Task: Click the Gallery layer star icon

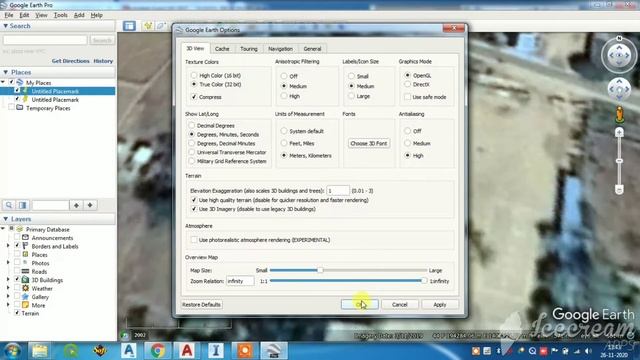Action: click(x=25, y=297)
